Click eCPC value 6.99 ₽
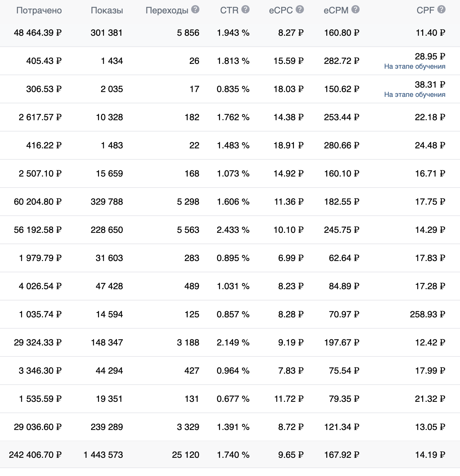Viewport: 460px width, 476px height. point(291,258)
